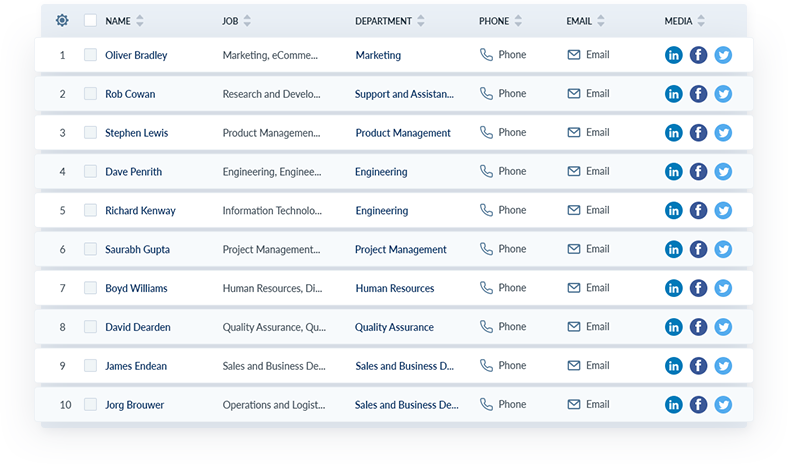Image resolution: width=788 pixels, height=464 pixels.
Task: Open Richard Kenway's Twitter icon
Action: pyautogui.click(x=723, y=210)
